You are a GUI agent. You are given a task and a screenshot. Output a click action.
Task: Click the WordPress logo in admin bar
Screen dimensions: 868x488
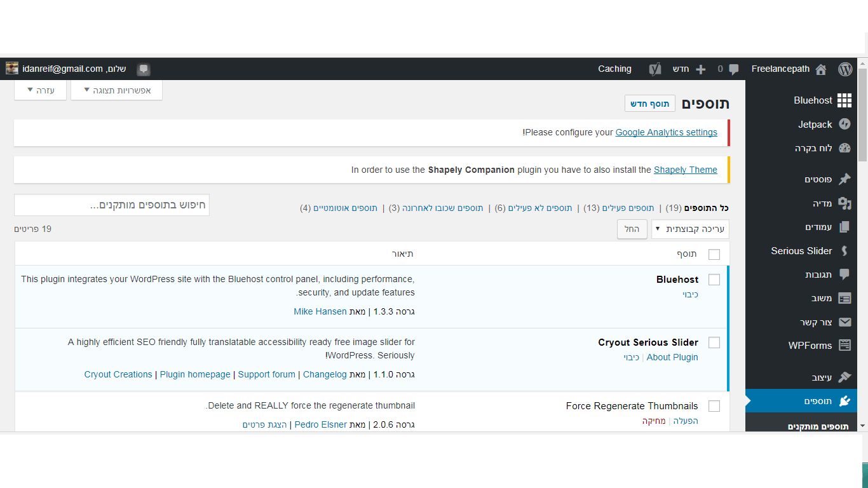point(844,69)
